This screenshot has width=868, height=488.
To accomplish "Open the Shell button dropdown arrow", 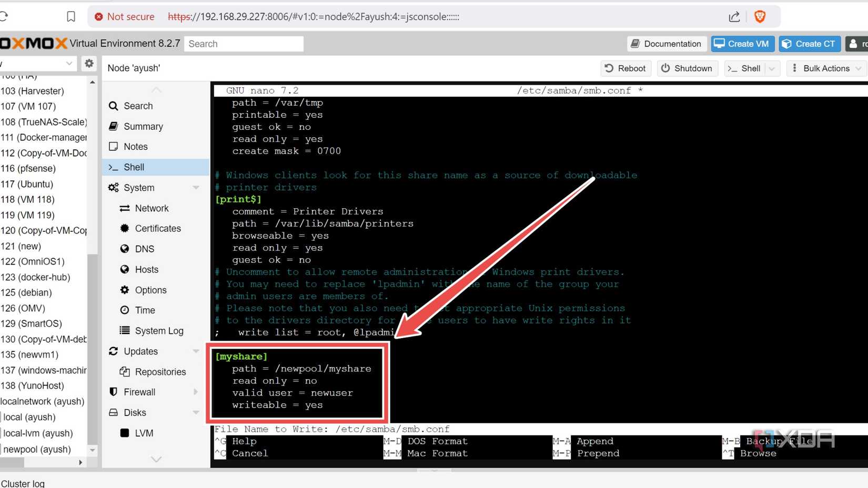I will [772, 68].
